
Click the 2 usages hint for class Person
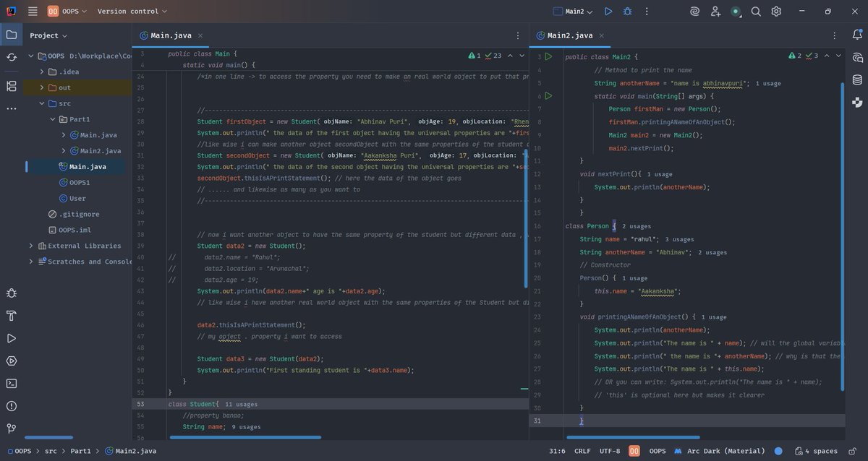(x=637, y=226)
